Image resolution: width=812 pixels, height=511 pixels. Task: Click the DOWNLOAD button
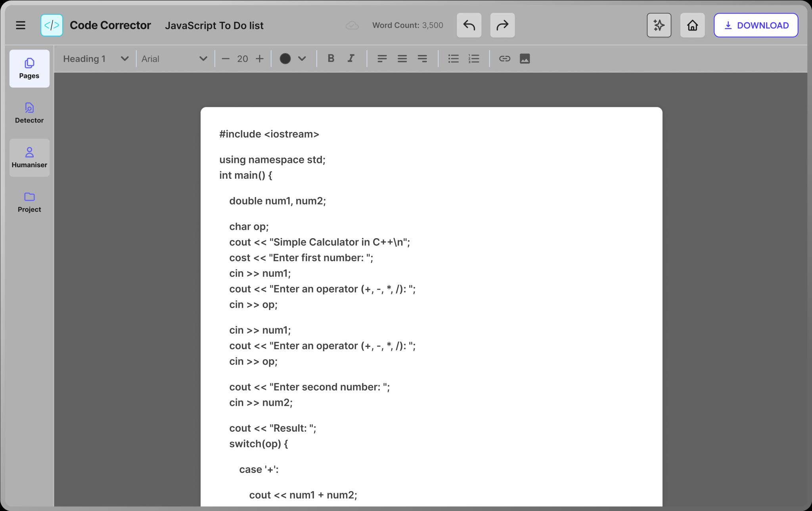coord(756,25)
